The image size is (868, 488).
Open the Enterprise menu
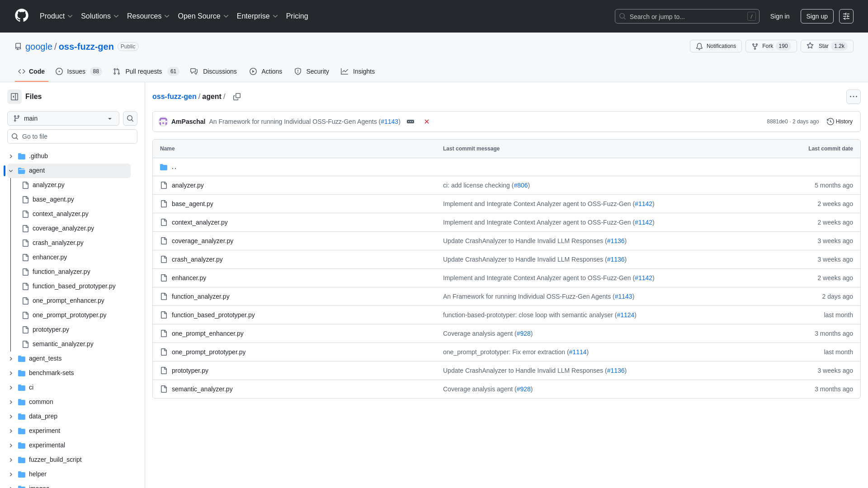click(257, 16)
